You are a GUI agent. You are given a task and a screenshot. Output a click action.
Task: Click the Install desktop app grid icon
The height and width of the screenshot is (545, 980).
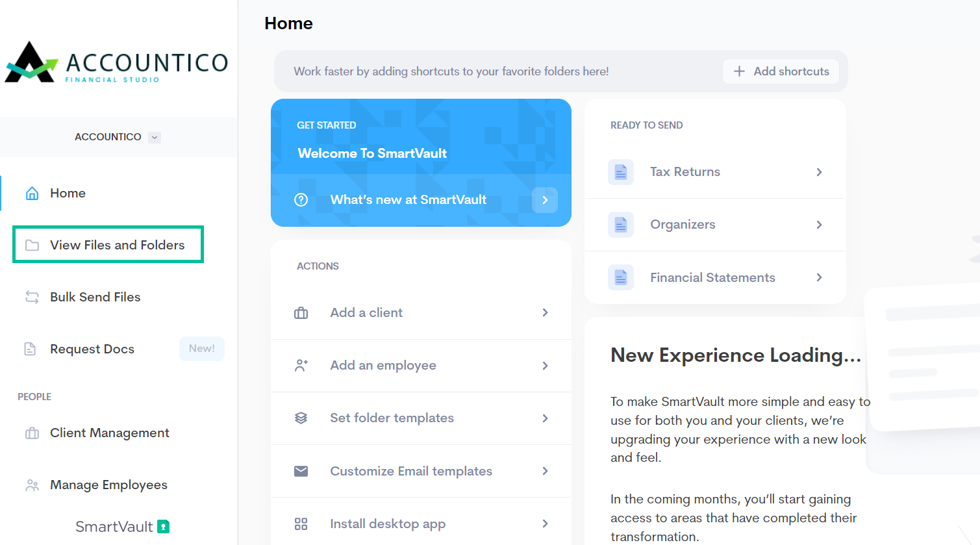pos(301,524)
